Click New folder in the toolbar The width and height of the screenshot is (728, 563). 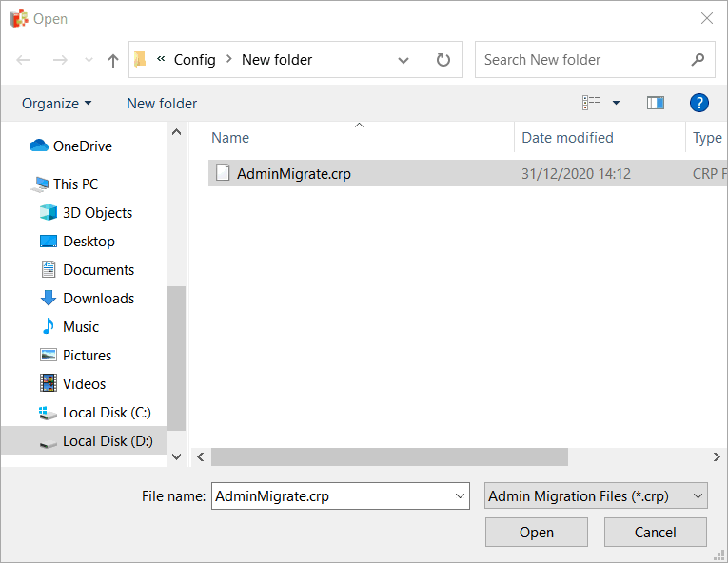[162, 103]
